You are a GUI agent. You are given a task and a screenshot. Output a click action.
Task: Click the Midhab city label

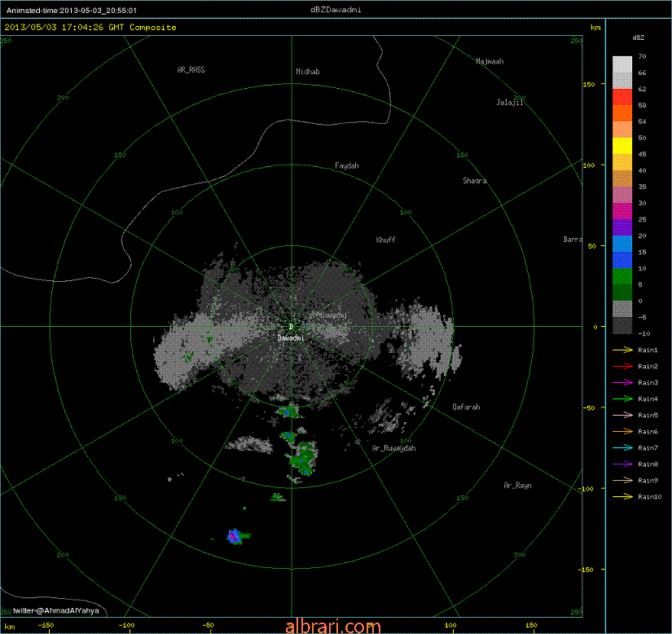click(x=308, y=72)
